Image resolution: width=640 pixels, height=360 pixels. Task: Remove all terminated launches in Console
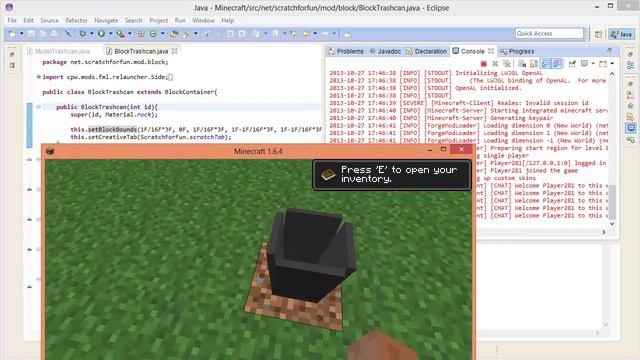pyautogui.click(x=507, y=64)
